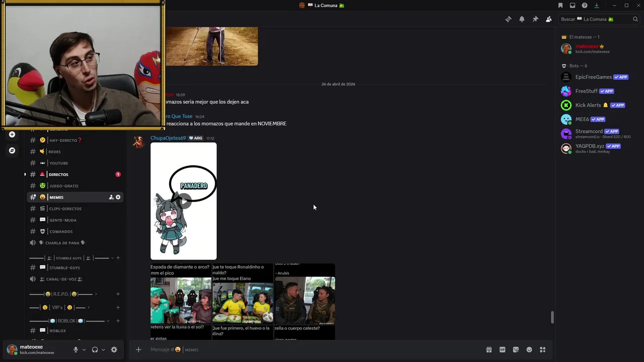Open the Espada de diamante meme image
This screenshot has width=644, height=362.
(181, 293)
